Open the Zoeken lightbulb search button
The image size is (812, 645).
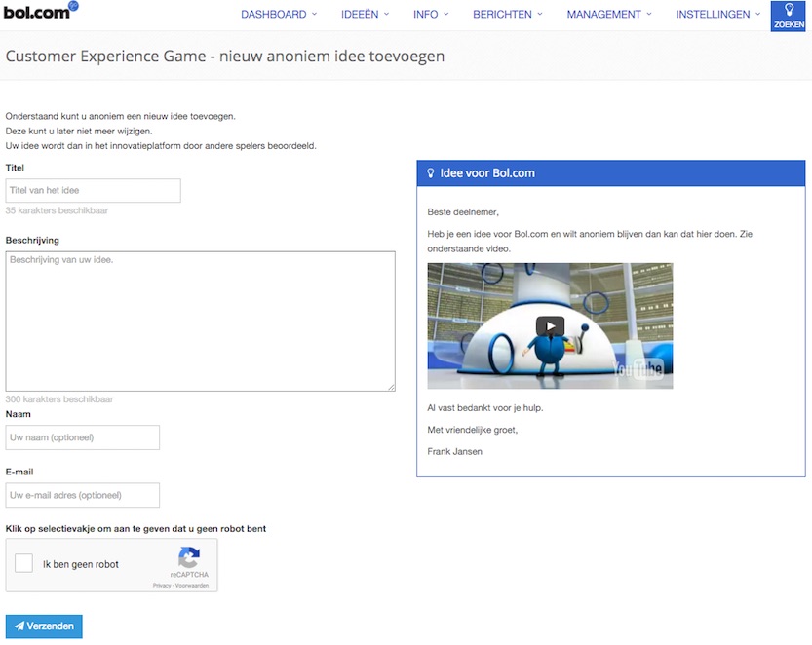click(789, 16)
